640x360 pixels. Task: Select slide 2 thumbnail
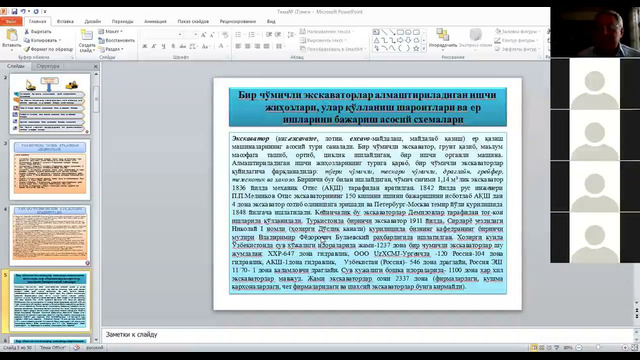pyautogui.click(x=50, y=104)
